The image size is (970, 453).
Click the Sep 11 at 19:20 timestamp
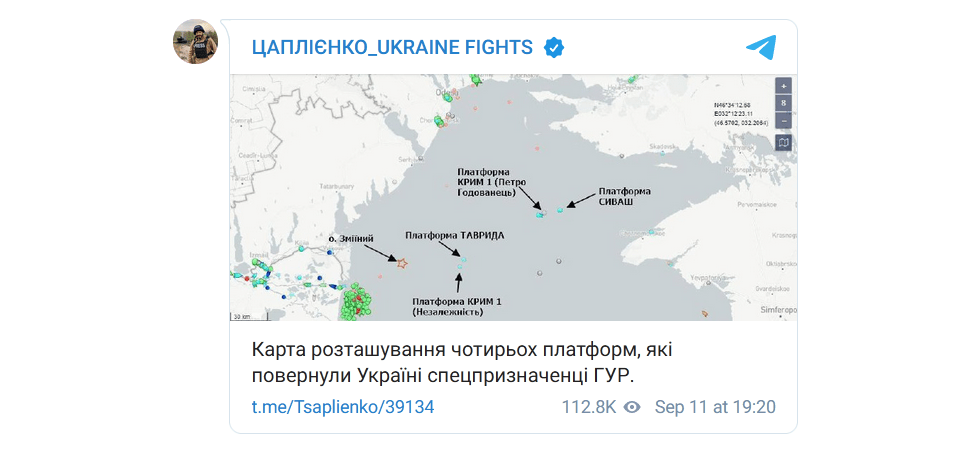click(x=715, y=408)
